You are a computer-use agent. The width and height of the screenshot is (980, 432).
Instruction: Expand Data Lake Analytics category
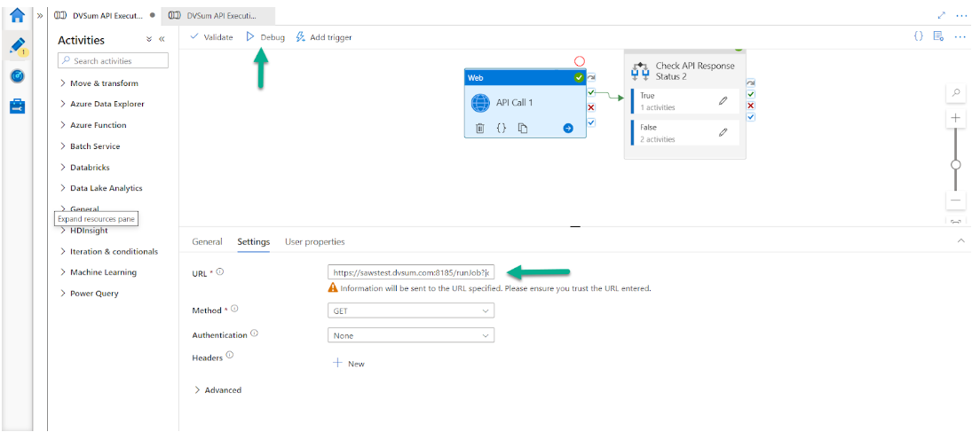click(x=101, y=188)
